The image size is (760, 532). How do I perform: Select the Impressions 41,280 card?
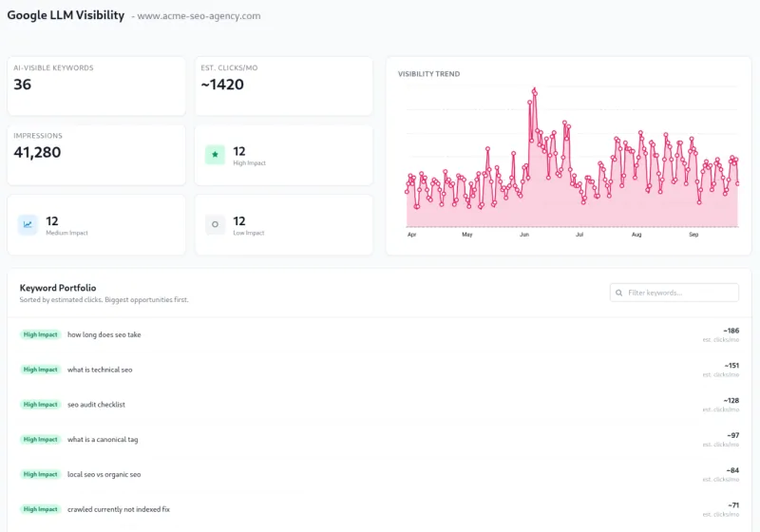pyautogui.click(x=97, y=155)
